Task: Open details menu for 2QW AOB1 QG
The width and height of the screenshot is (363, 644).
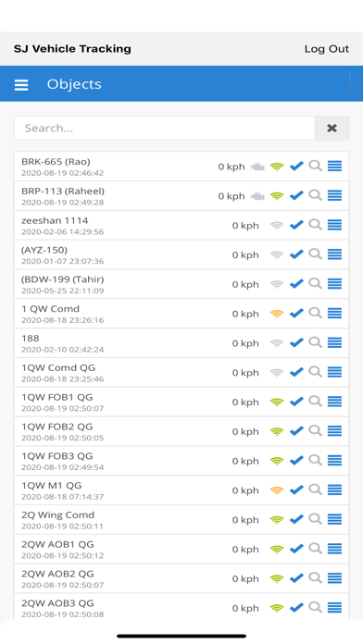Action: 334,549
